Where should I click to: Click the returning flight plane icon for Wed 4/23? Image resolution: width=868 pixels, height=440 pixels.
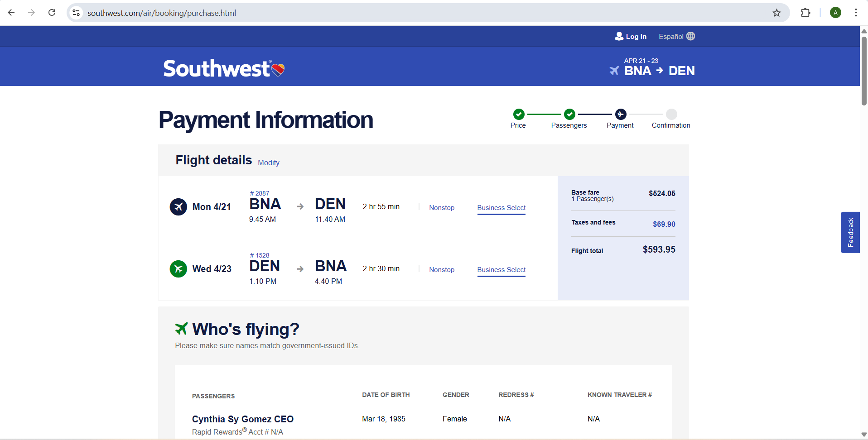pos(178,269)
